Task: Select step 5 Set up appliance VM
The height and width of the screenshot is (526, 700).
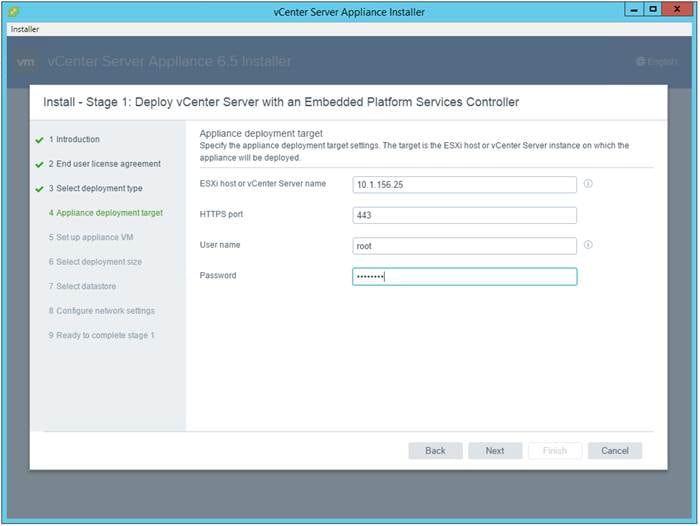Action: [91, 237]
